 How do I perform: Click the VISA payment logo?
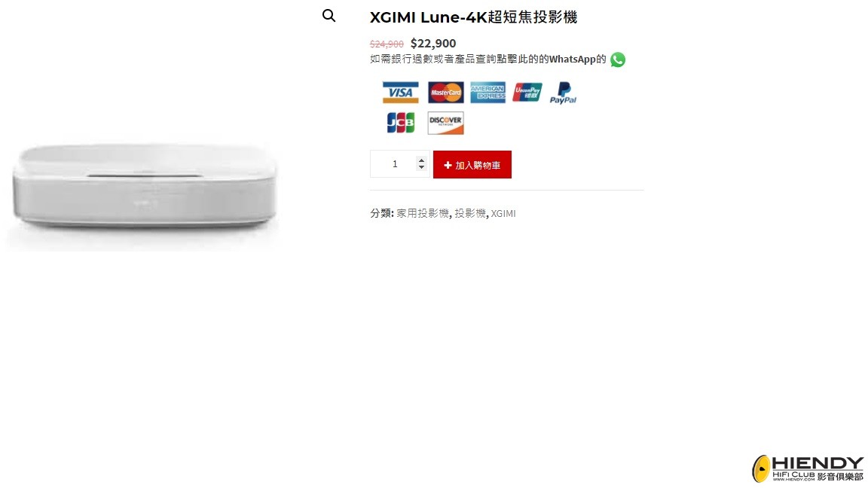click(400, 93)
